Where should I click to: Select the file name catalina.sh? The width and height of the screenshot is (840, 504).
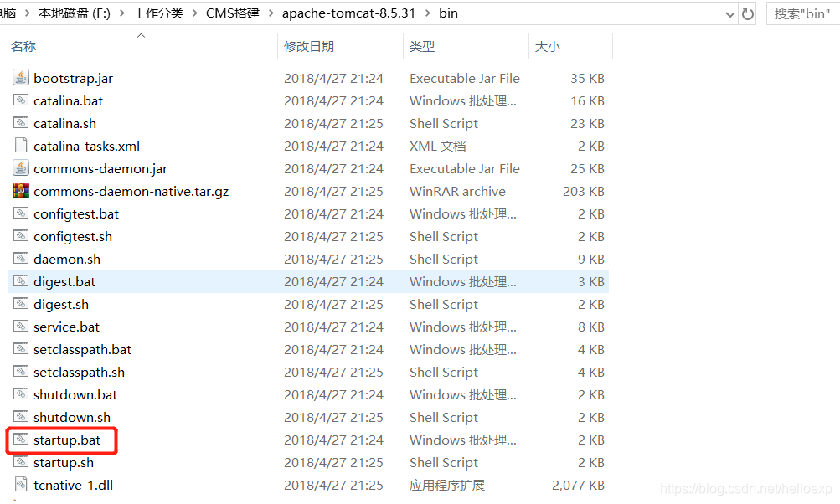point(64,123)
